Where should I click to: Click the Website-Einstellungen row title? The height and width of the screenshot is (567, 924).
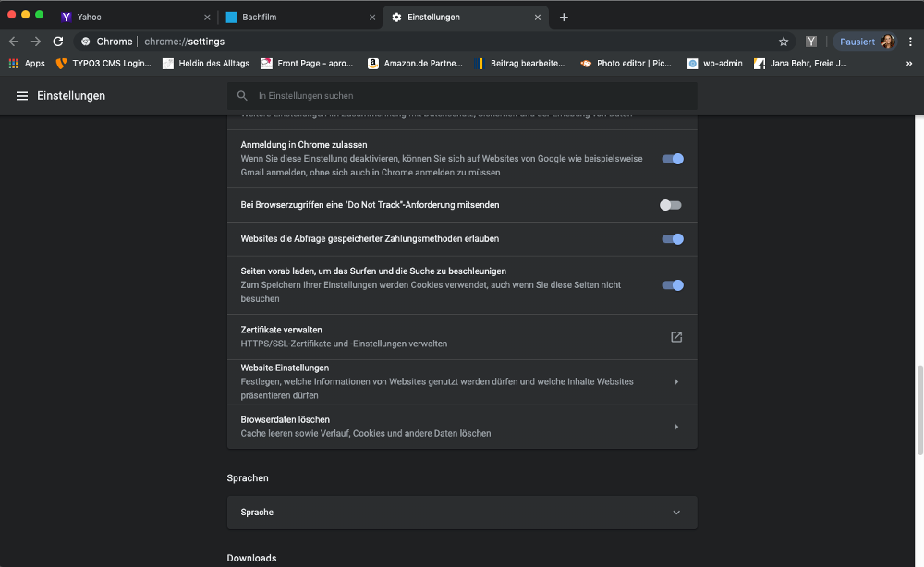285,368
